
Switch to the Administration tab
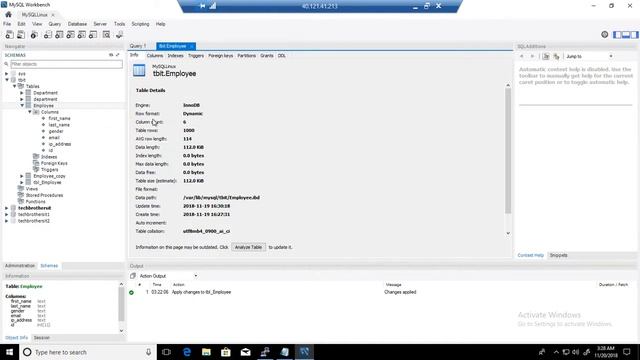coord(20,266)
